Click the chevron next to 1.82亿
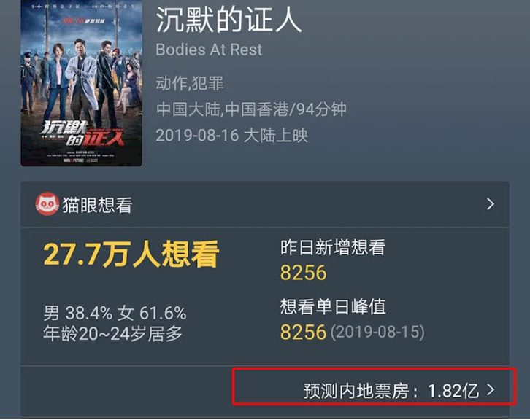This screenshot has width=530, height=420. click(x=491, y=390)
